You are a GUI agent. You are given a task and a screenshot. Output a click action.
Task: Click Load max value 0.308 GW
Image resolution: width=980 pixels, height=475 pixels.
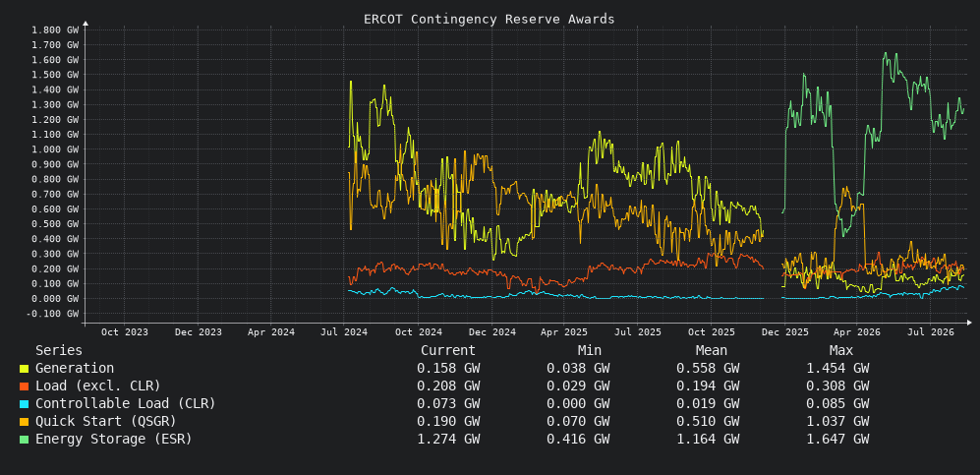tap(837, 386)
